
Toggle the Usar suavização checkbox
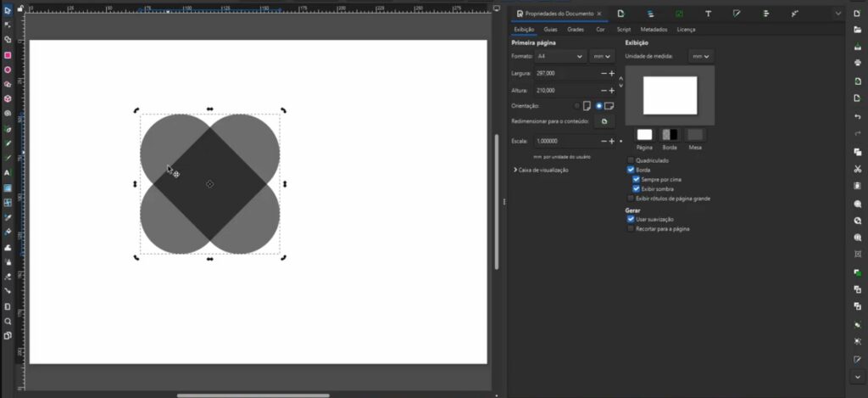[631, 219]
